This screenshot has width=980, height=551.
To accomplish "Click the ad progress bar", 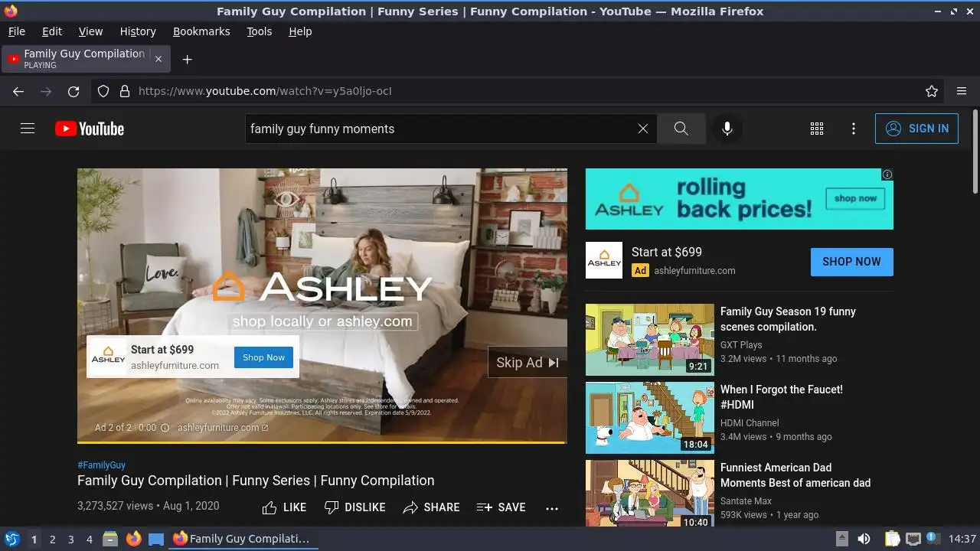I will pyautogui.click(x=322, y=442).
